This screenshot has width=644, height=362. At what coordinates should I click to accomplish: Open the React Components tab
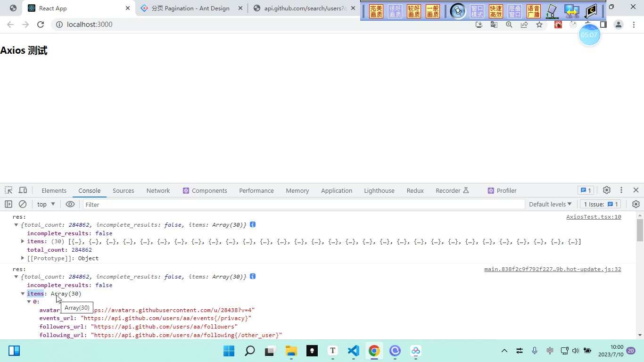click(205, 190)
